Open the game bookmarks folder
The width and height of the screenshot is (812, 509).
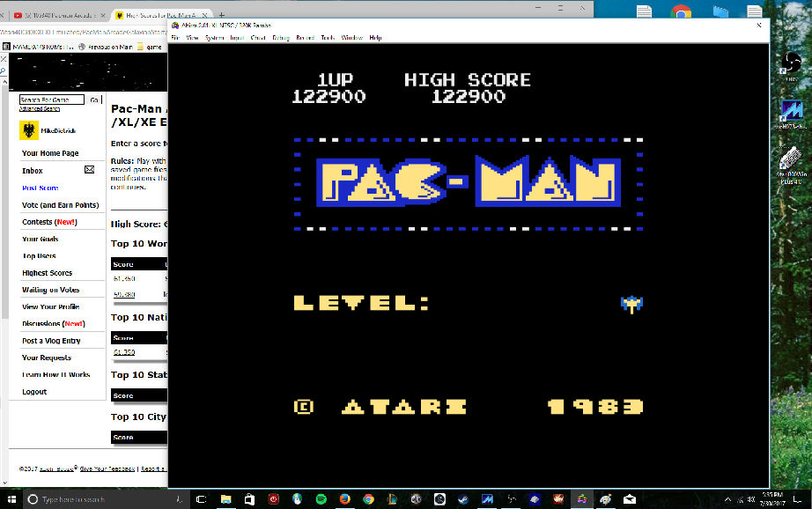tap(150, 47)
